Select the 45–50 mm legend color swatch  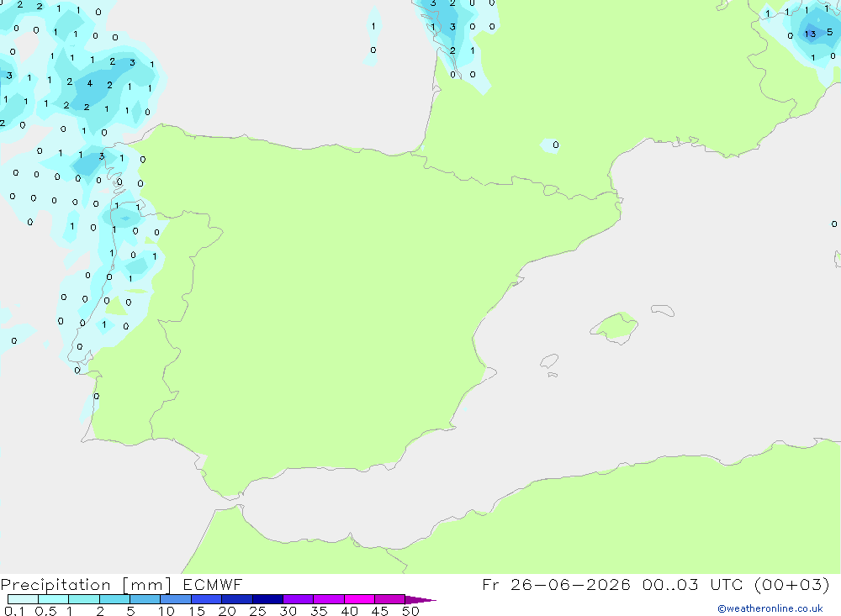tap(390, 599)
